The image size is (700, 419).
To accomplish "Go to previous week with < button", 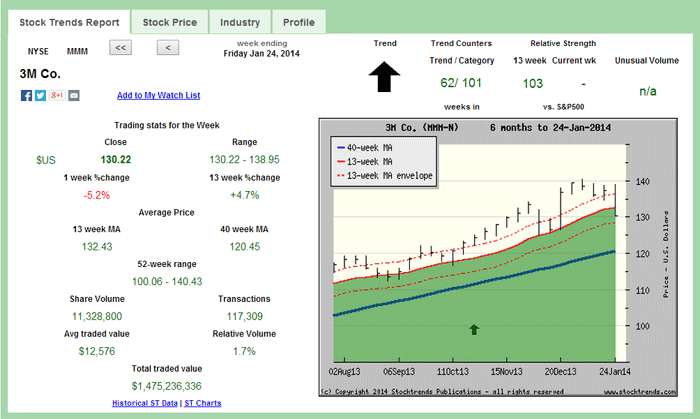I will (x=168, y=47).
